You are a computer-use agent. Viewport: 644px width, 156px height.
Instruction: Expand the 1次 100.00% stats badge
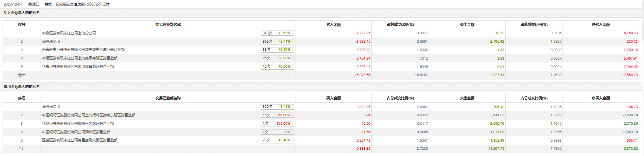click(277, 124)
